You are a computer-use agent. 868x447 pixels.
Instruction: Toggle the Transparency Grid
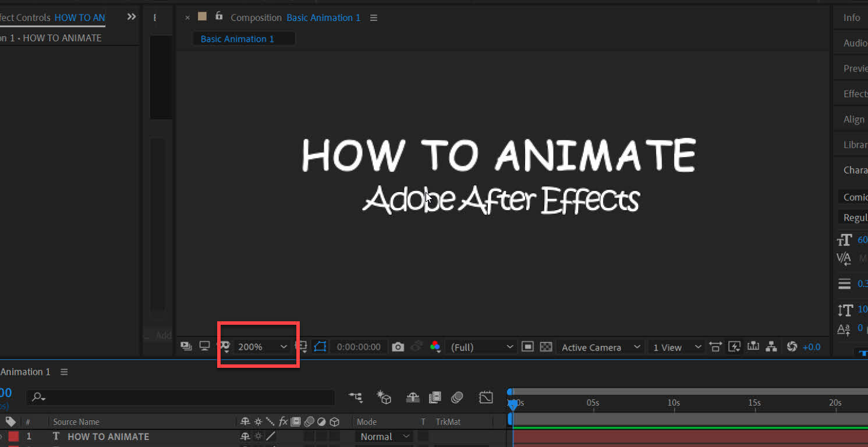pos(546,347)
